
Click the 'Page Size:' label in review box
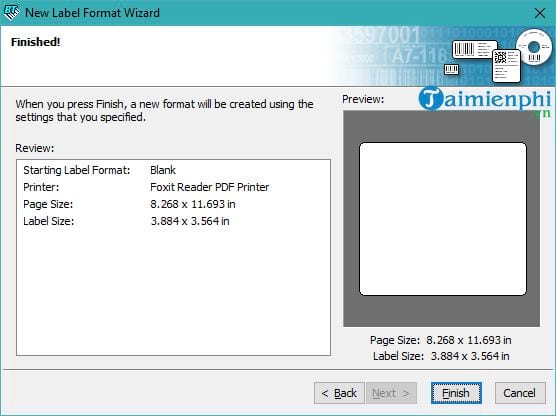point(48,204)
